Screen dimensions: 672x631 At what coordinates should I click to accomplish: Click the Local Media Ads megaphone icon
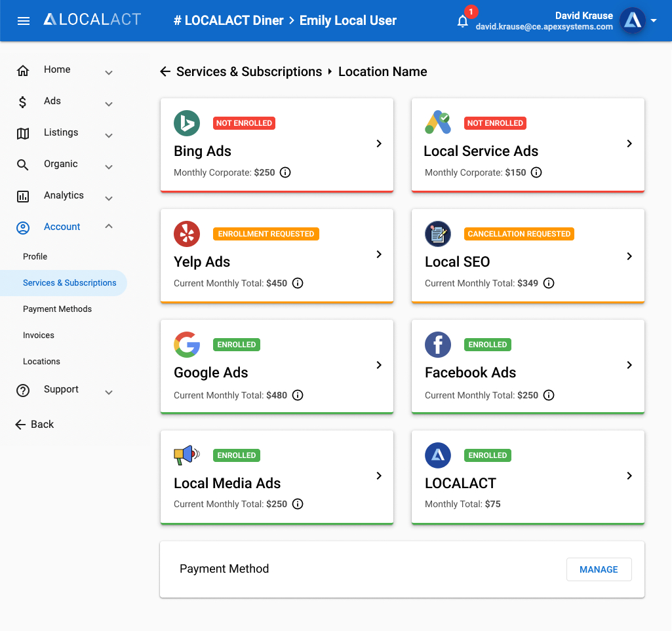tap(187, 455)
